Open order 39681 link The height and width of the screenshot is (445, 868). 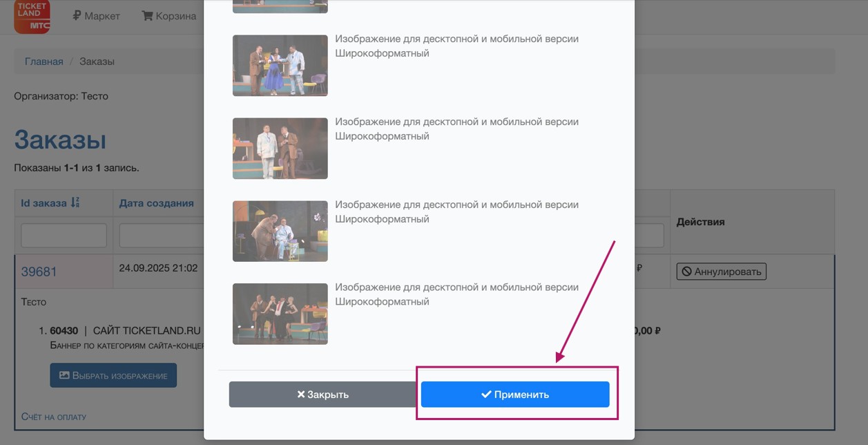tap(39, 272)
